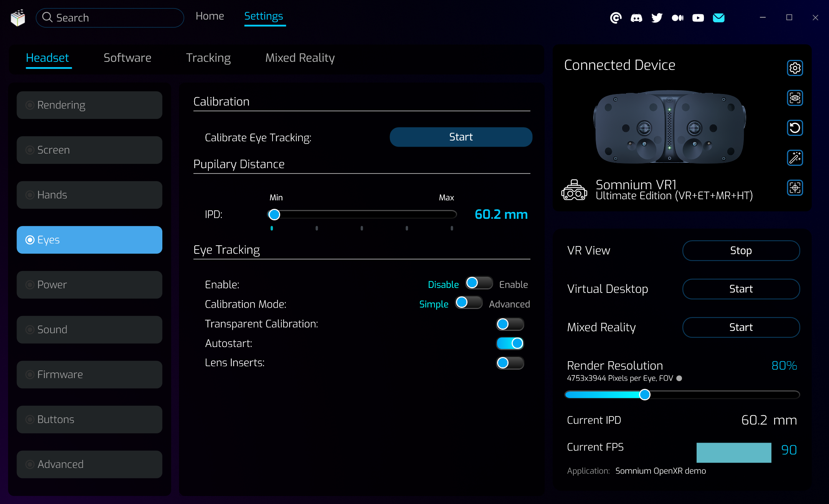Click the circular arrow reset icon
829x504 pixels.
pyautogui.click(x=795, y=128)
